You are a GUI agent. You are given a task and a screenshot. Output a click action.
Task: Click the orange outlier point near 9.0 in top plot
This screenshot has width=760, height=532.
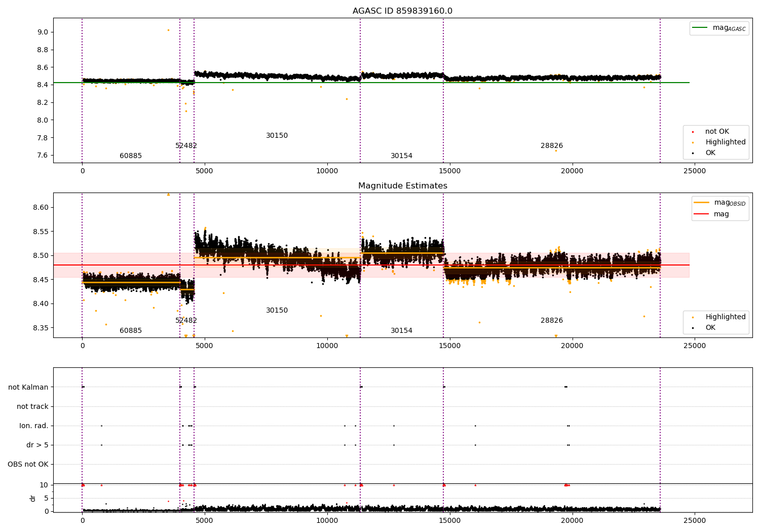tap(168, 30)
